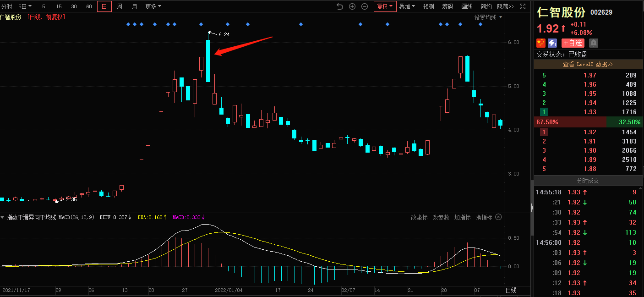Enter fullscreen with the expand icon
Screen dimensions: 644x297
pos(523,6)
